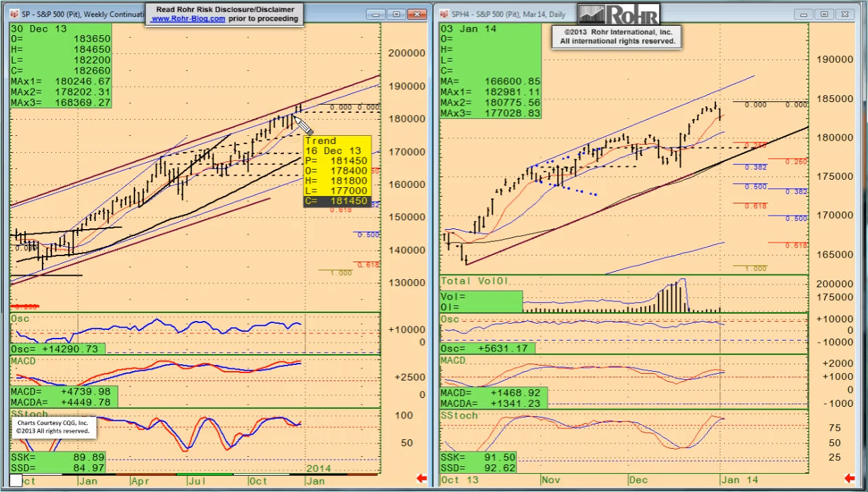Close the SP weekly continuation chart window
Viewport: 868px width, 492px height.
(416, 14)
